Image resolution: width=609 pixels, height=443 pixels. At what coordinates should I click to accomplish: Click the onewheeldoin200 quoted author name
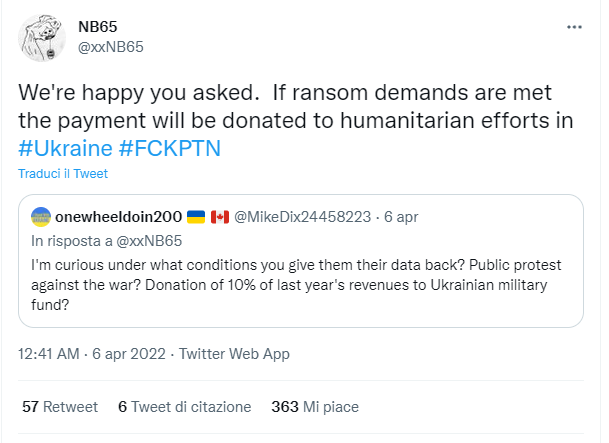coord(117,217)
